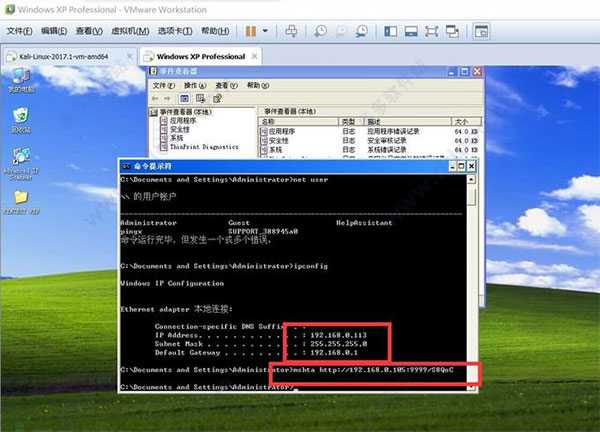Sort by the 大小 column header
This screenshot has width=600, height=432.
pos(466,122)
